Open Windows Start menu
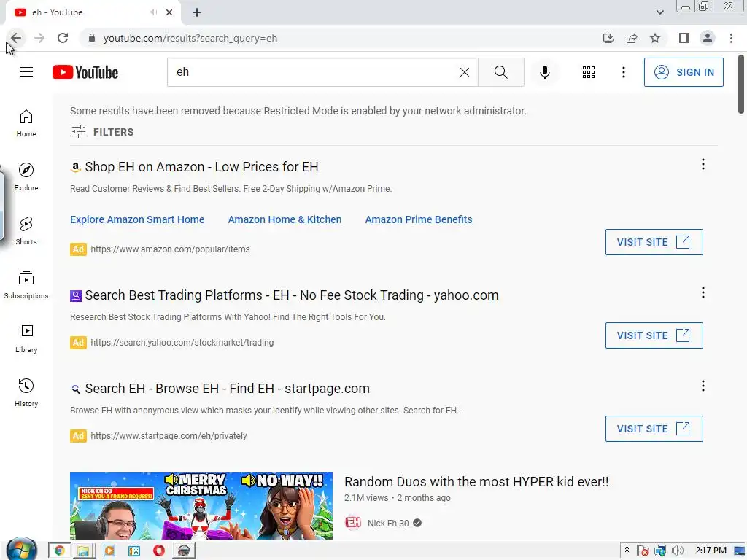This screenshot has height=560, width=747. click(x=21, y=550)
